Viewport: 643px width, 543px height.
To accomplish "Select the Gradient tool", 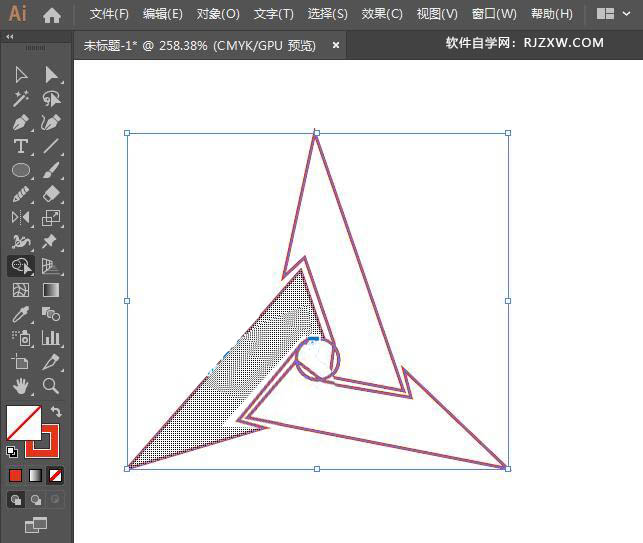I will pos(51,290).
